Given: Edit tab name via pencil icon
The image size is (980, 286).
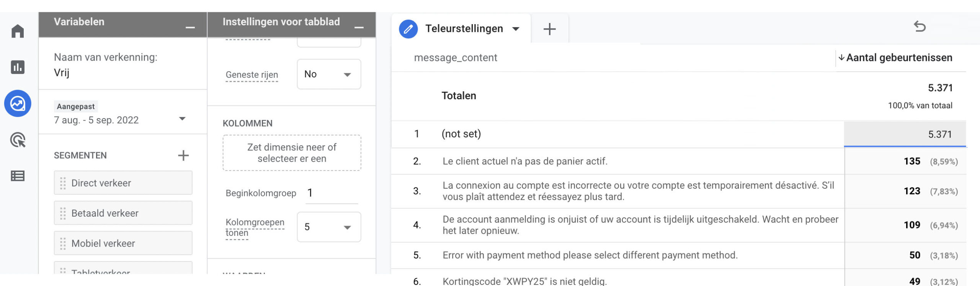Looking at the screenshot, I should point(408,29).
